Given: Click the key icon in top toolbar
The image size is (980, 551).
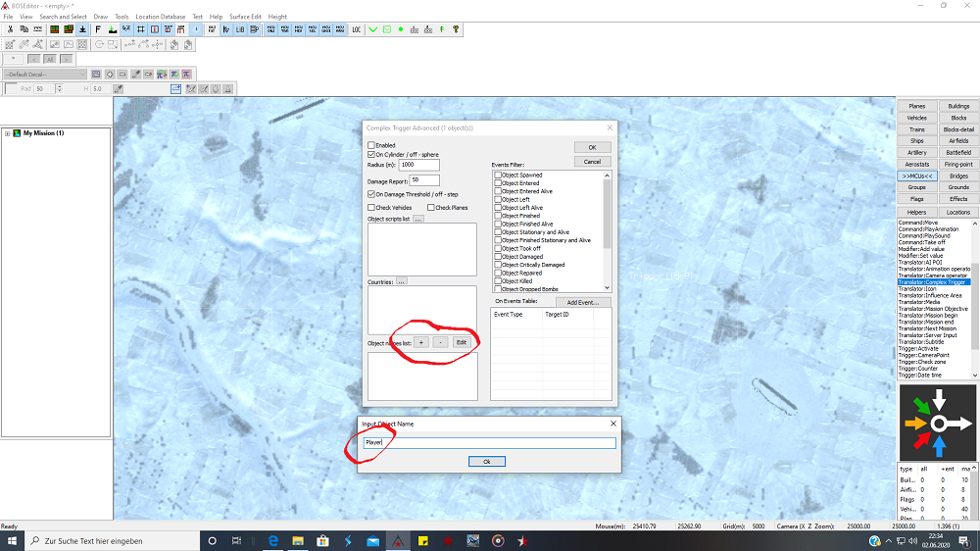Looking at the screenshot, I should click(x=456, y=29).
